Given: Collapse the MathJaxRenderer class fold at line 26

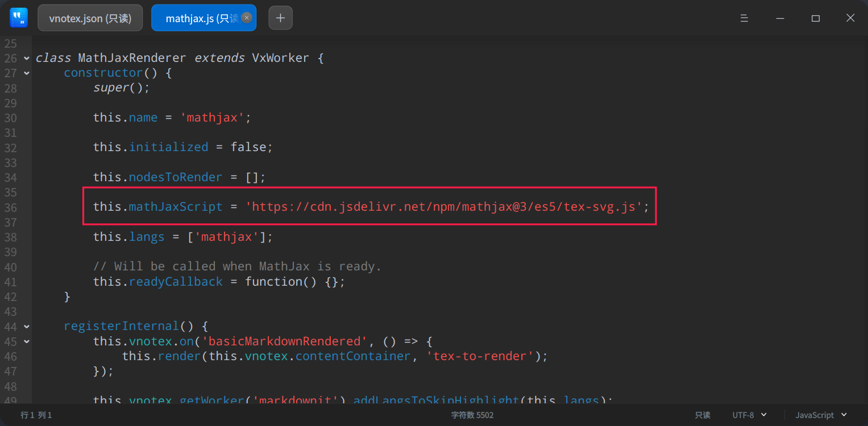Looking at the screenshot, I should [26, 57].
